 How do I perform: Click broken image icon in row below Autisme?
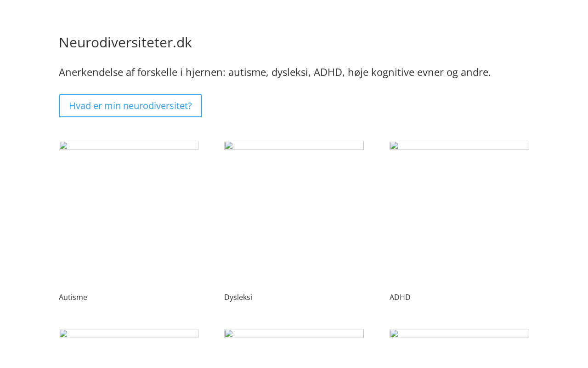coord(63,334)
